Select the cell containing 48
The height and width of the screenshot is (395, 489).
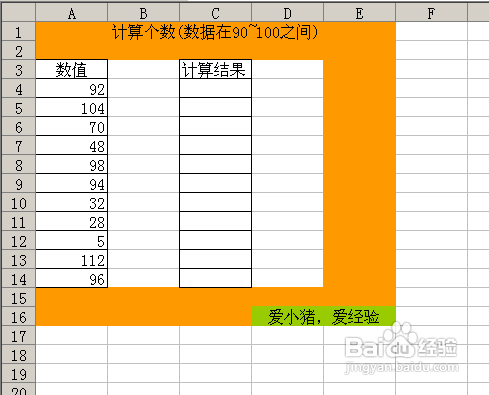(72, 146)
